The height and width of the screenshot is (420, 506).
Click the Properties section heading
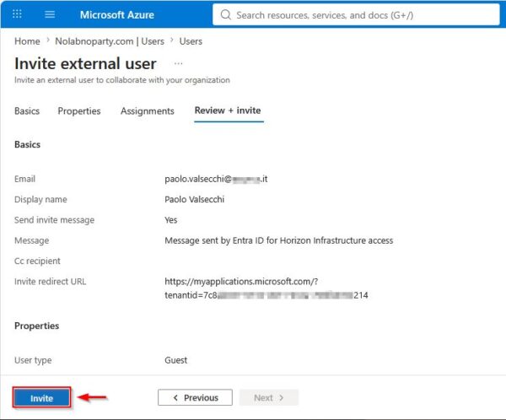37,326
